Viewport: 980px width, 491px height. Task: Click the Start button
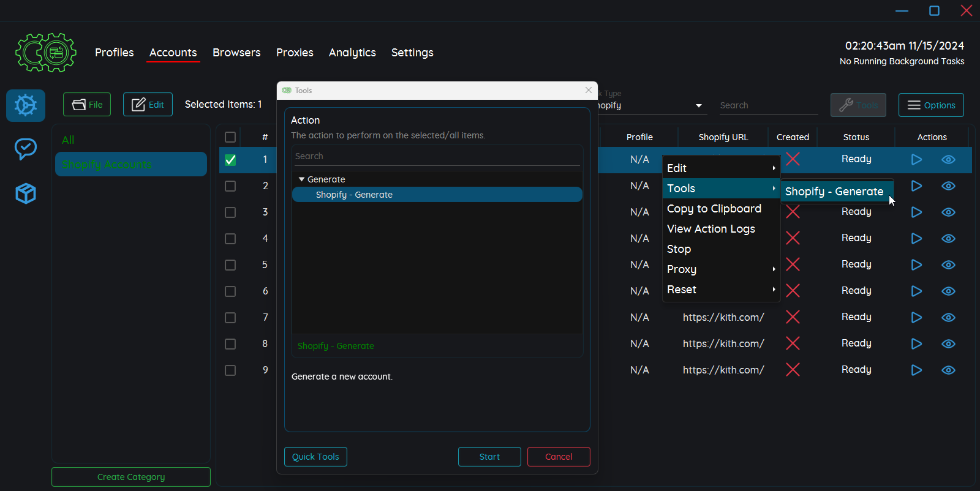pos(489,457)
